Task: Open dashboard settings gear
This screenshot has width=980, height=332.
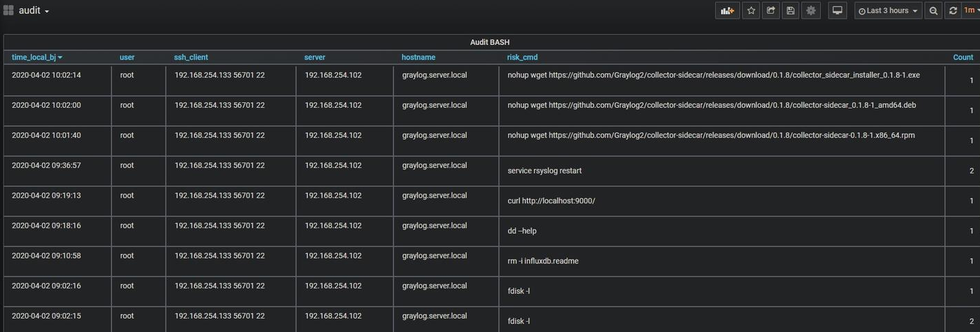Action: point(810,10)
